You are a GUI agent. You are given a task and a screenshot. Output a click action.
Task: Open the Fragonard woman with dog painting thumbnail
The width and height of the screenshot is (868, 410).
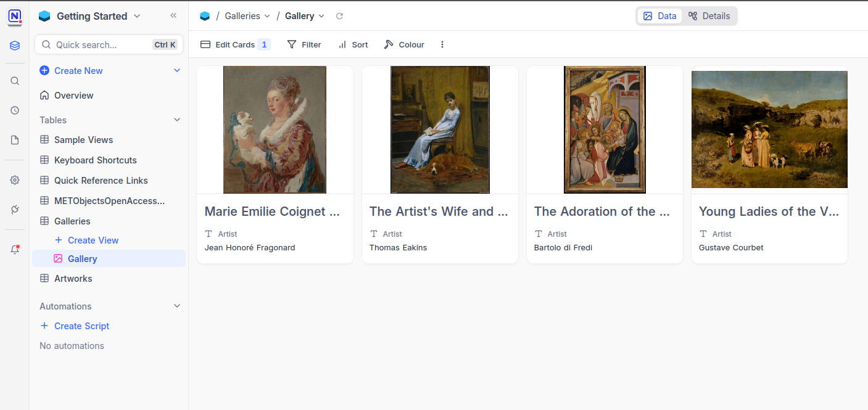coord(275,129)
